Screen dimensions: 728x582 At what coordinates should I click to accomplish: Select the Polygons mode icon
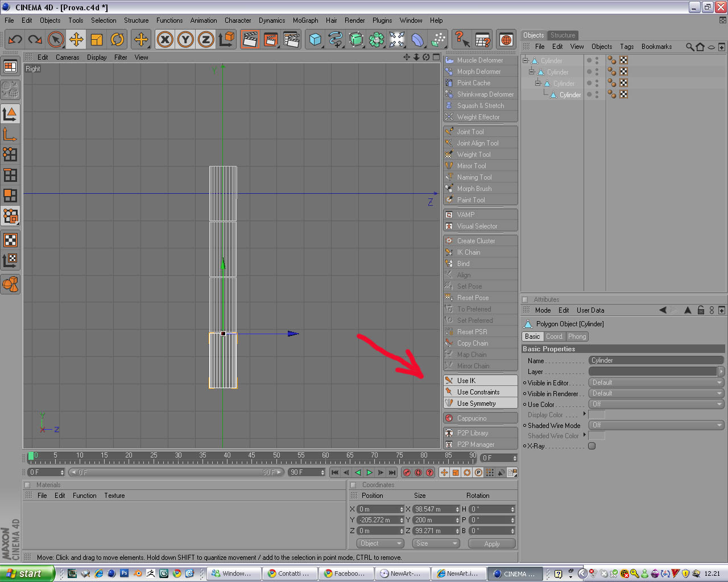(x=10, y=196)
